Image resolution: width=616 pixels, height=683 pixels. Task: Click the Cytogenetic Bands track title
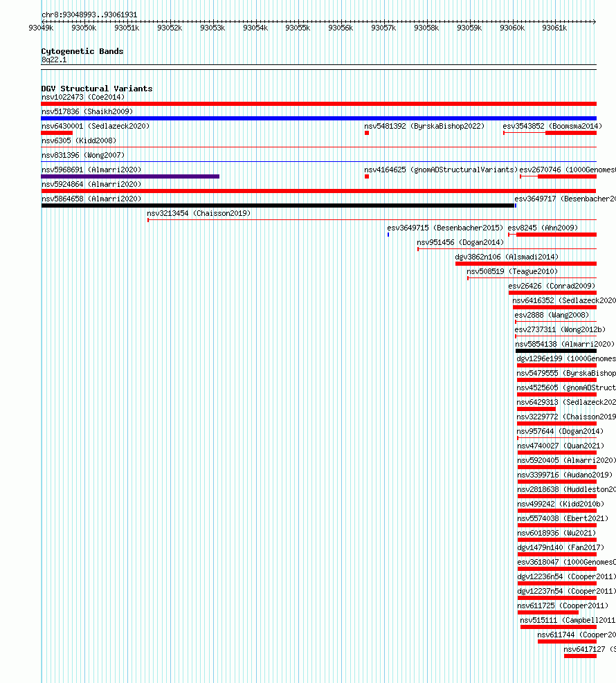[82, 51]
